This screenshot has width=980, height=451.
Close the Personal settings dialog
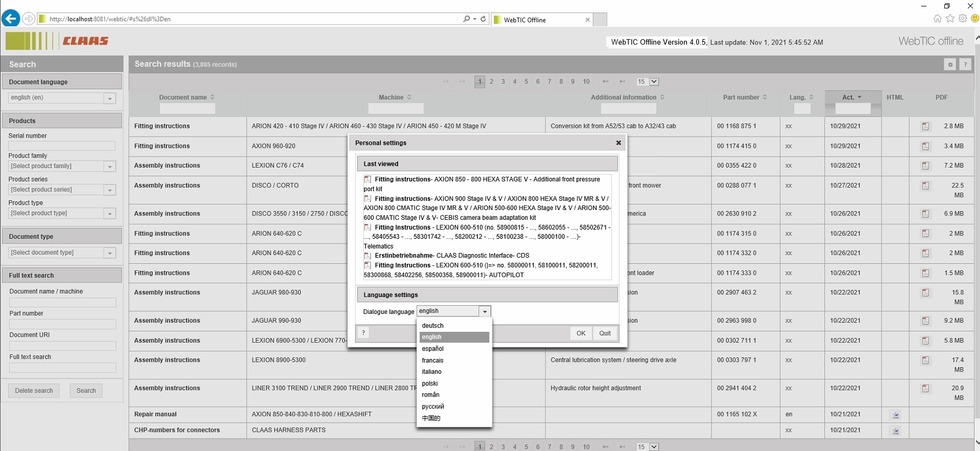coord(618,143)
